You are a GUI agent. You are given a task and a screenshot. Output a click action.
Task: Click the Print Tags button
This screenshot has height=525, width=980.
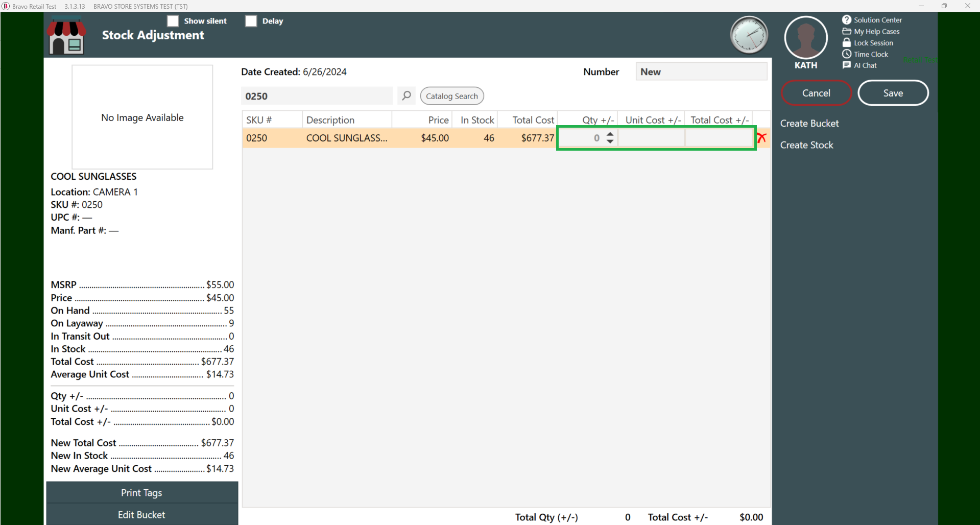(x=142, y=493)
